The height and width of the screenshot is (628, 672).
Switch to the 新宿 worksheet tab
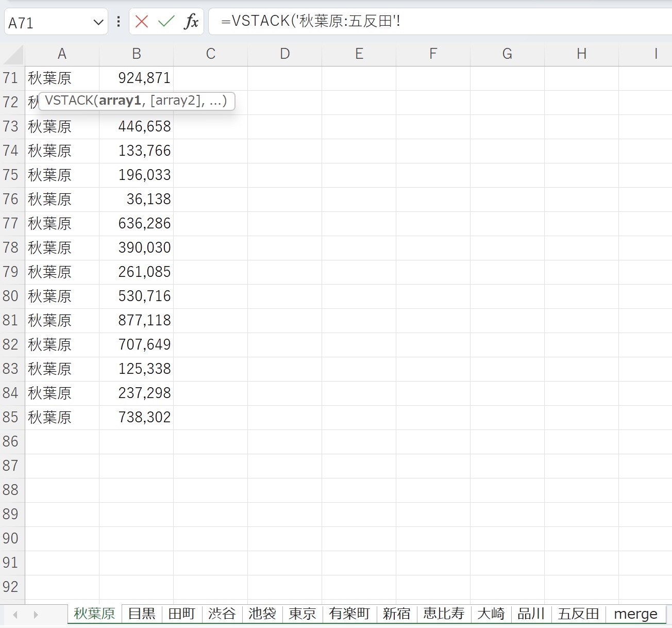[x=396, y=614]
